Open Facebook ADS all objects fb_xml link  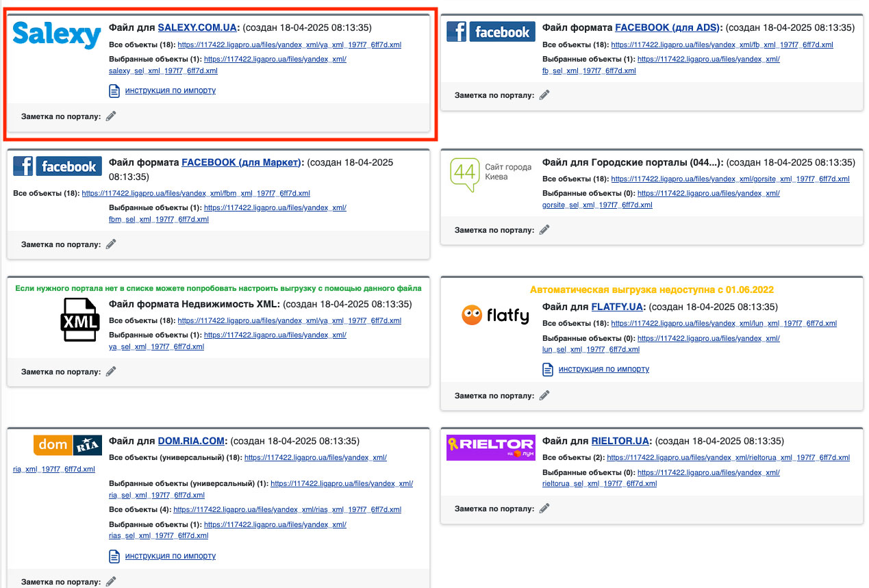point(722,45)
